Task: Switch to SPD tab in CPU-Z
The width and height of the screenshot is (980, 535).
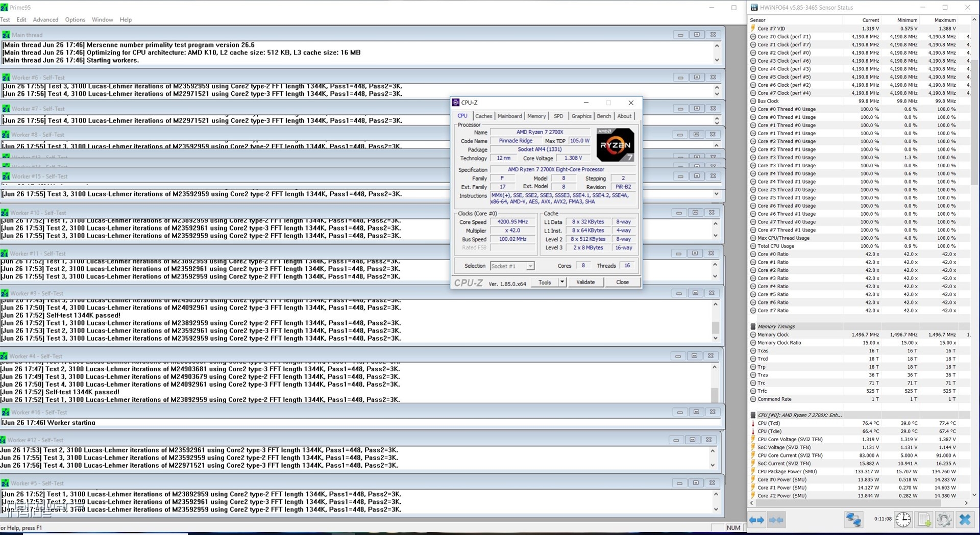Action: [558, 116]
